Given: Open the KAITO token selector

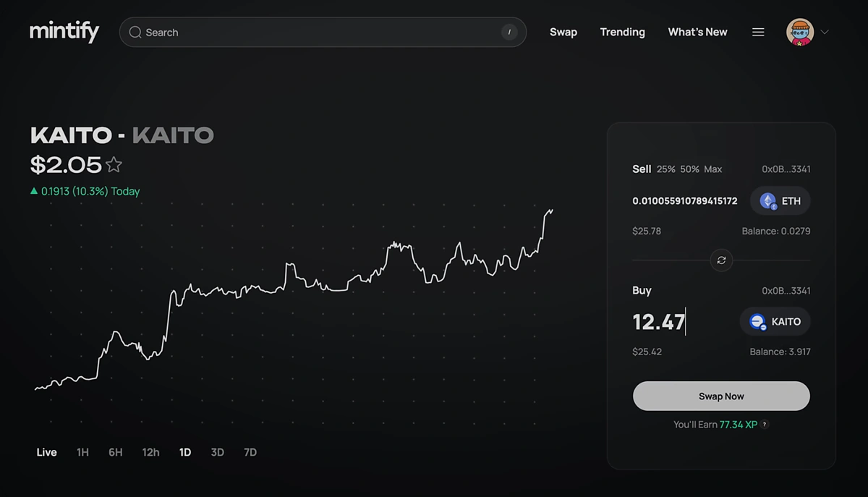Looking at the screenshot, I should pyautogui.click(x=775, y=321).
